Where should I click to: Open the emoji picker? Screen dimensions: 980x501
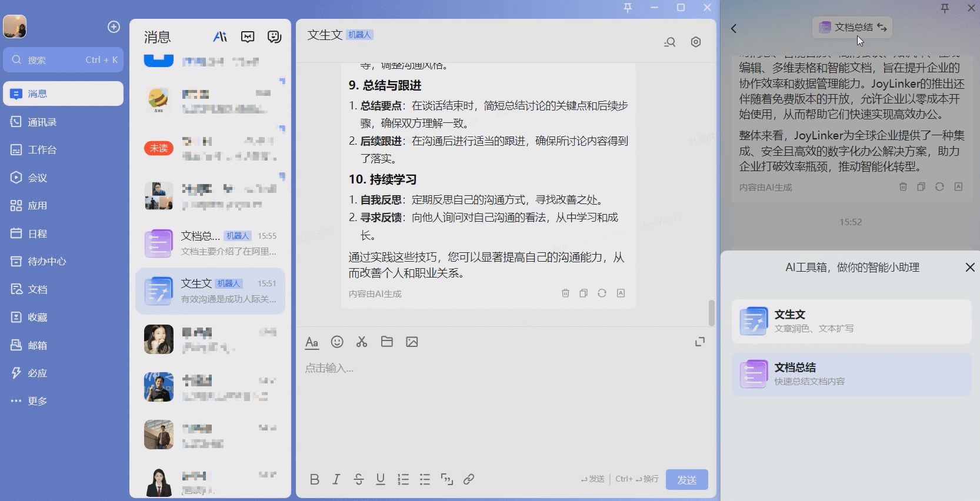(x=337, y=342)
